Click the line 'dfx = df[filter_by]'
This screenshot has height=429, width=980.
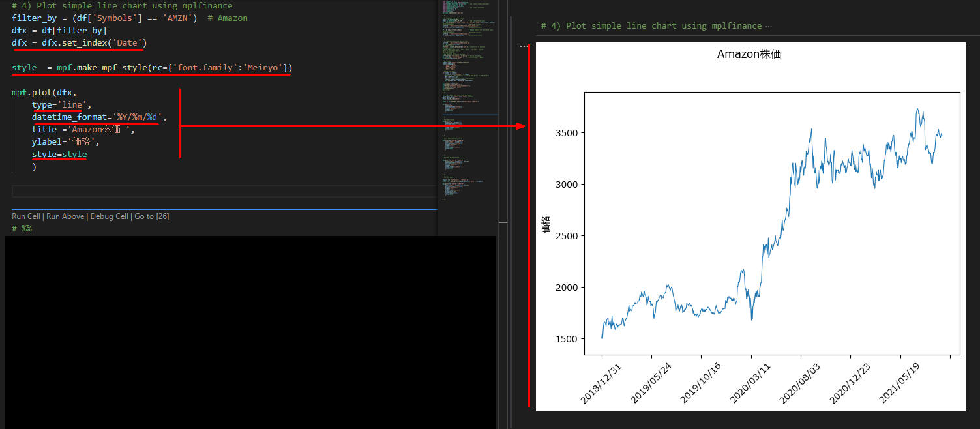point(59,31)
